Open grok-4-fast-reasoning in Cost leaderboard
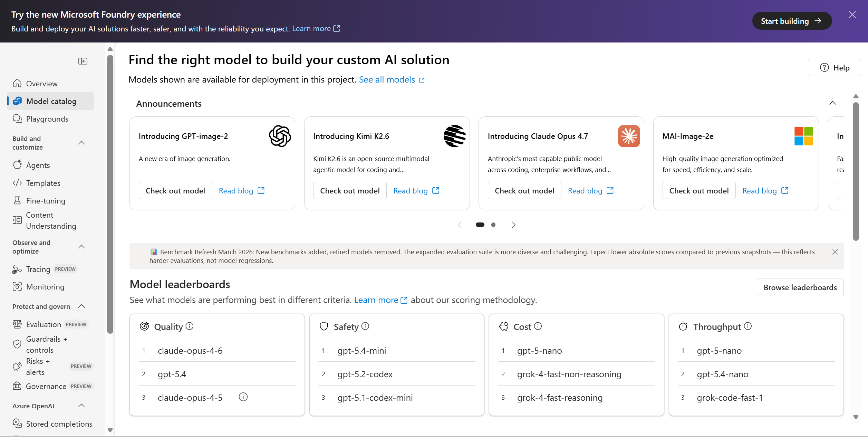The image size is (868, 437). (x=560, y=398)
